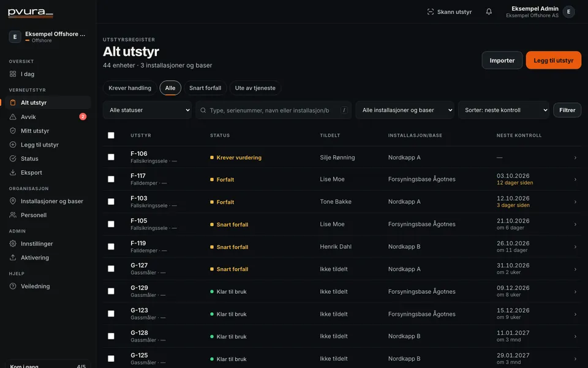Click the Skann utstyr scan icon
Viewport: 588px width, 368px height.
[430, 12]
